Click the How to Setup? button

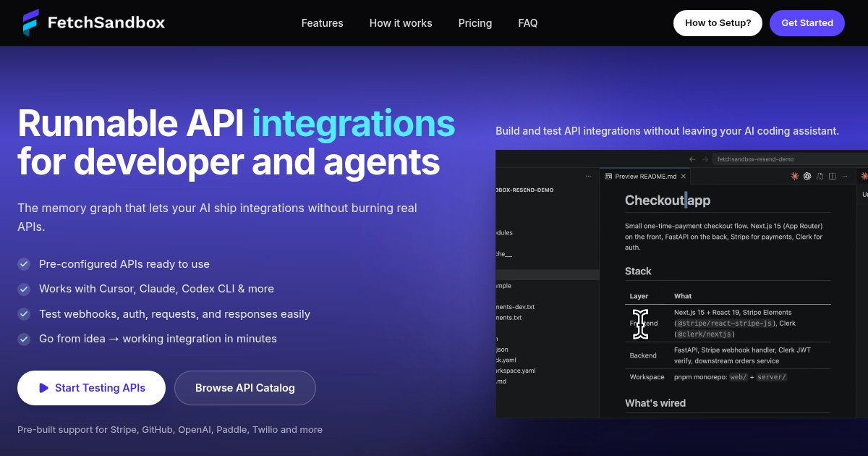click(x=718, y=23)
